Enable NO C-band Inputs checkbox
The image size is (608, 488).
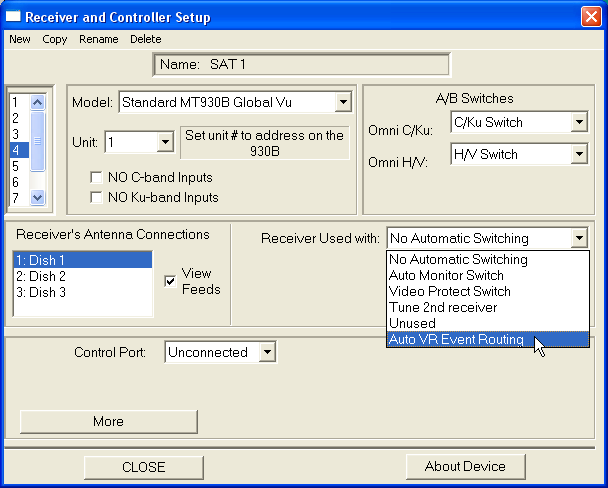97,177
